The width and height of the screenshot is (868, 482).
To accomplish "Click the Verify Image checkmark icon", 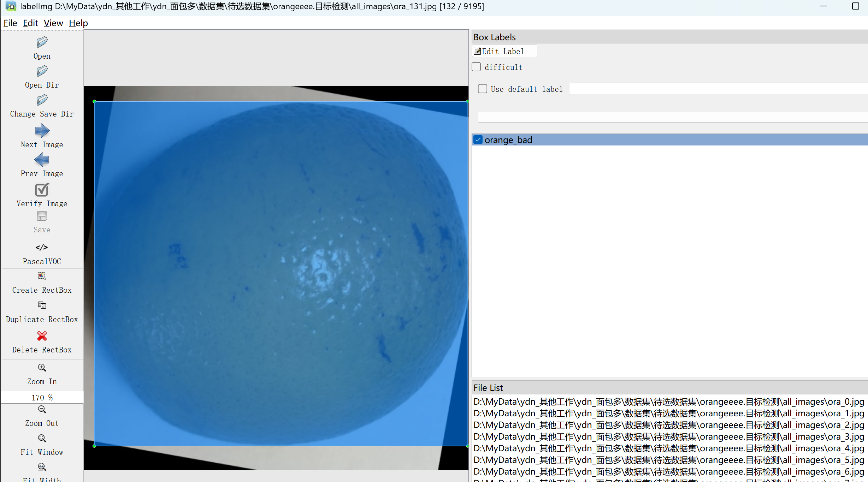I will coord(42,190).
